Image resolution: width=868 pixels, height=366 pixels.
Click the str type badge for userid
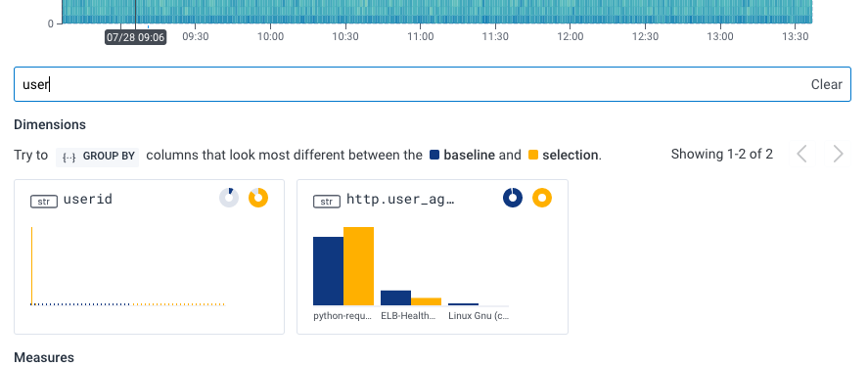(x=44, y=202)
